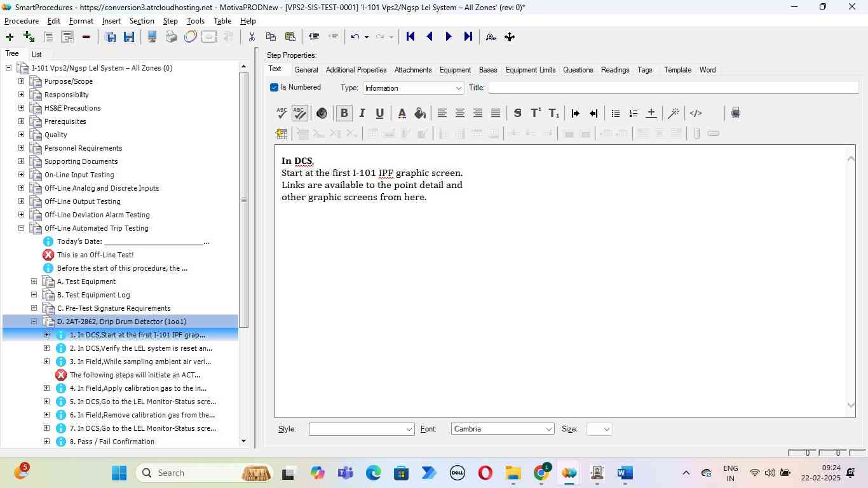Screen dimensions: 868x488
Task: Switch to the Attachments tab
Action: point(413,70)
